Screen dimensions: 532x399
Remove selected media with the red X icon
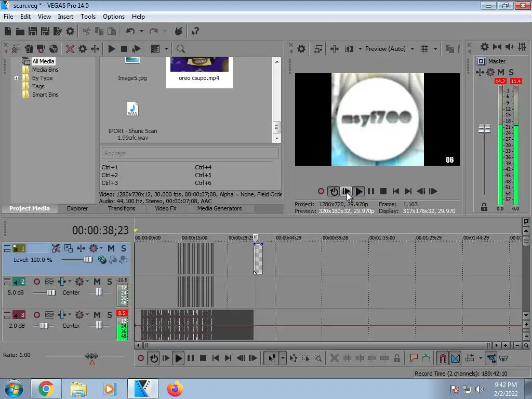click(70, 49)
